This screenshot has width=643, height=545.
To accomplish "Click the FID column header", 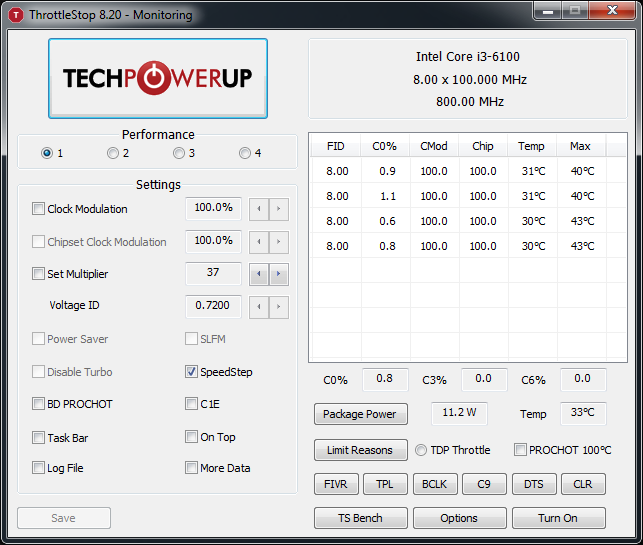I will pyautogui.click(x=336, y=146).
